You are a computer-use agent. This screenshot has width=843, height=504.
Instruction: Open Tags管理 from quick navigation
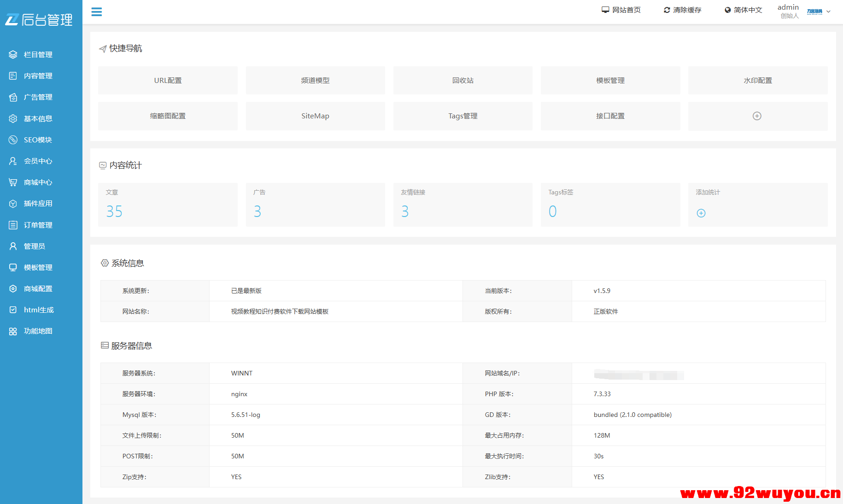point(462,116)
